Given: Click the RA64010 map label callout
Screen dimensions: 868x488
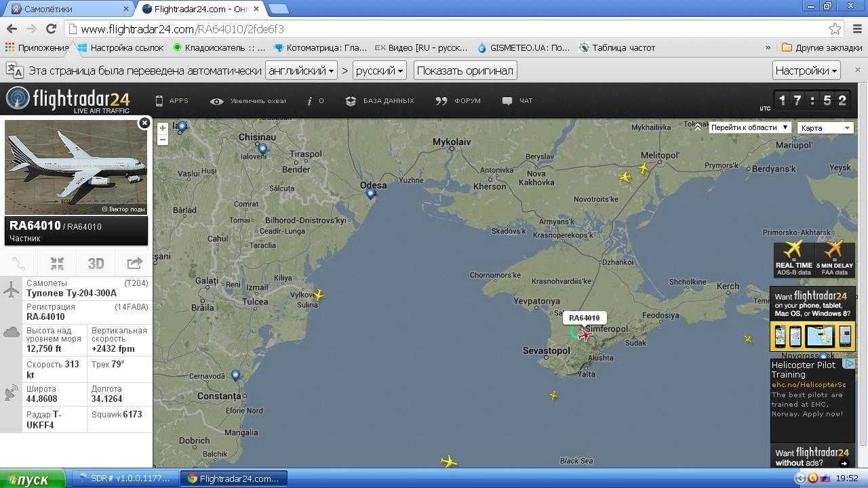Looking at the screenshot, I should coord(584,318).
